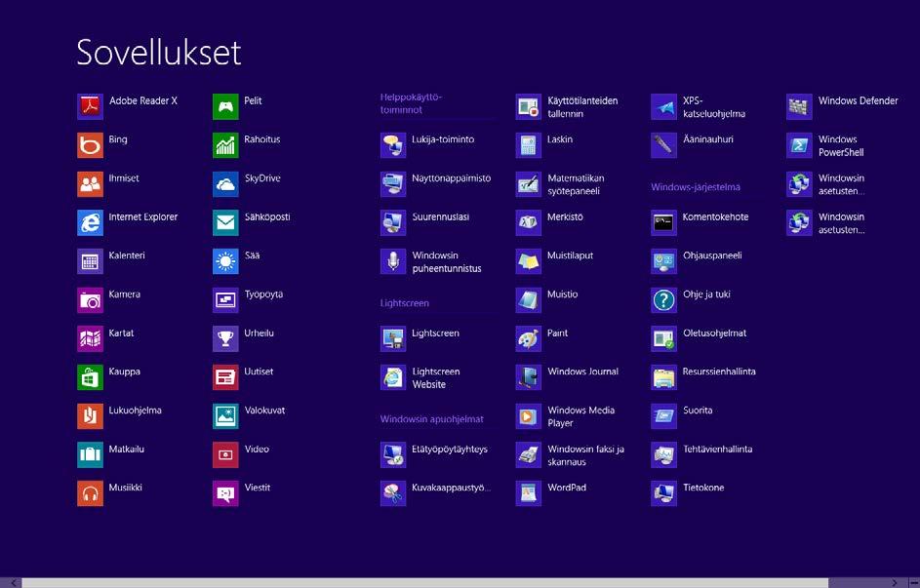The image size is (920, 588).
Task: Click the "Lukuohjelma" app label
Action: point(135,411)
